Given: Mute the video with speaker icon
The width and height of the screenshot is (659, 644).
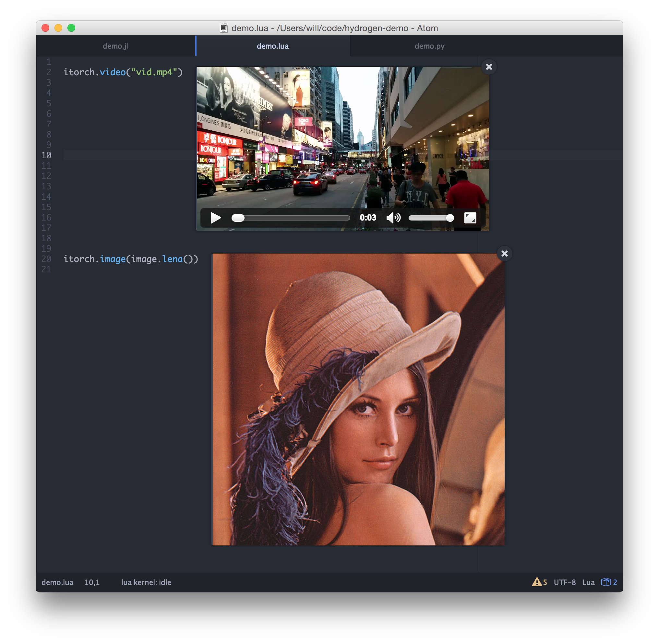Looking at the screenshot, I should pos(393,218).
